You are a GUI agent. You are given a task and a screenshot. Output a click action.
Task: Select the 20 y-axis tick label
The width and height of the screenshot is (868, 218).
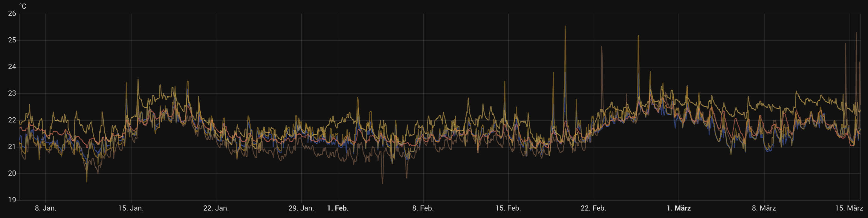tap(12, 173)
